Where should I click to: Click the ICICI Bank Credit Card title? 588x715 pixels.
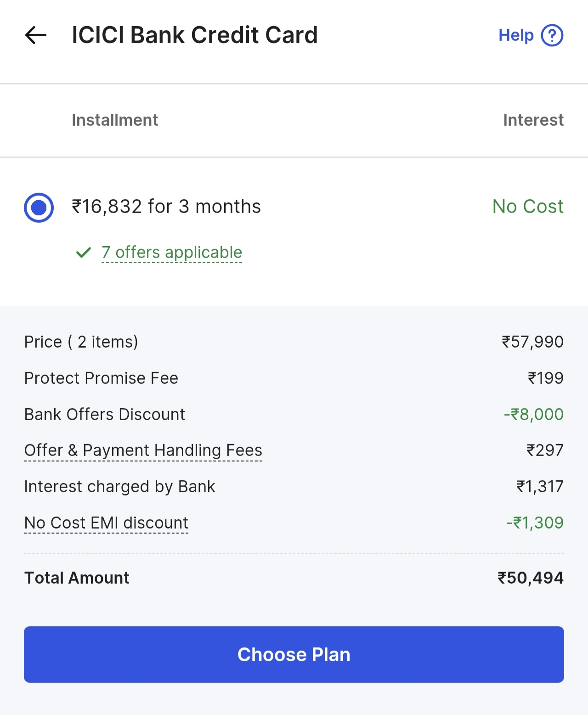coord(195,35)
